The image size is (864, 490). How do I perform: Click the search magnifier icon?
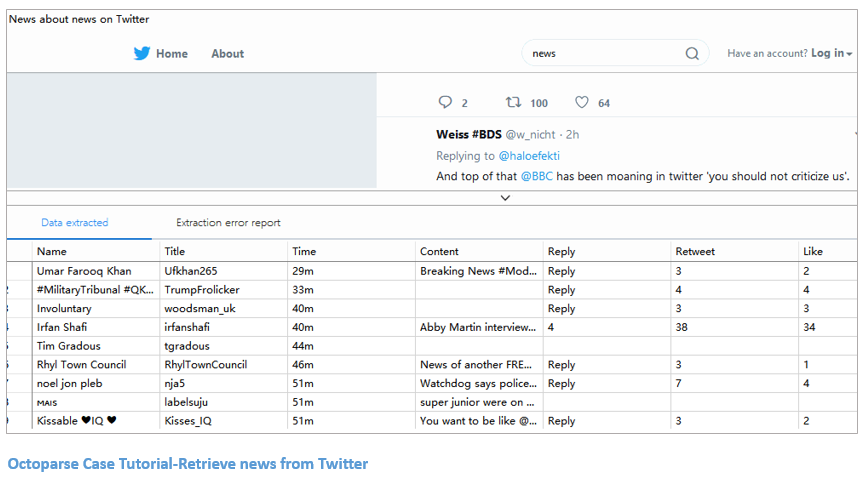click(x=692, y=54)
